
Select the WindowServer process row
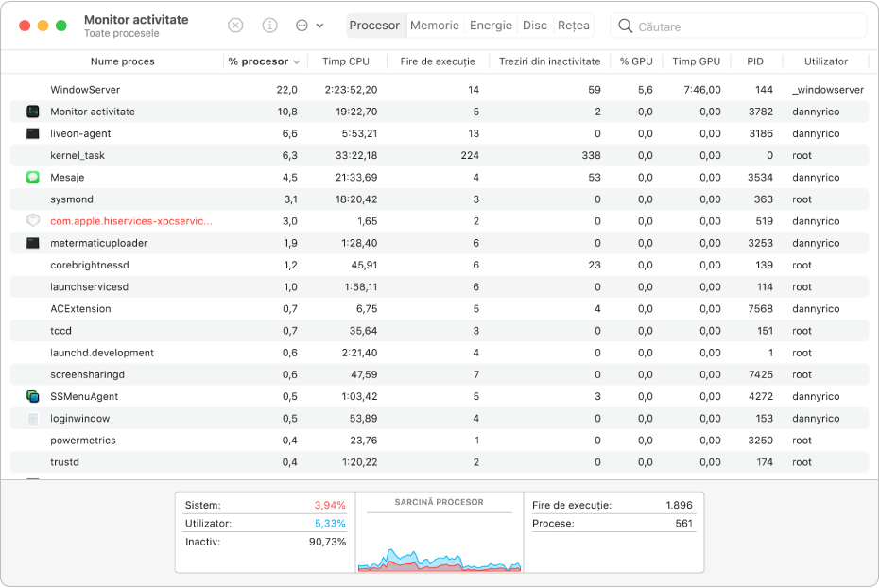pyautogui.click(x=440, y=90)
